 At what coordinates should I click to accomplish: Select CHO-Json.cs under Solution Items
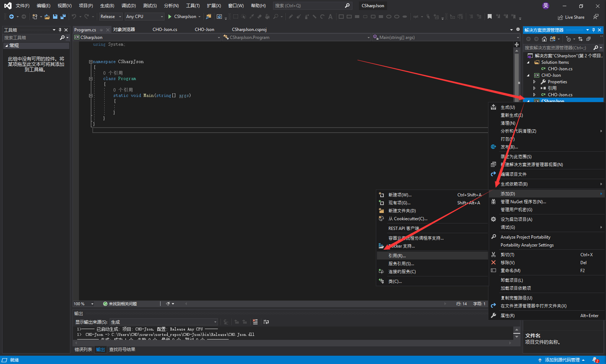pyautogui.click(x=560, y=69)
